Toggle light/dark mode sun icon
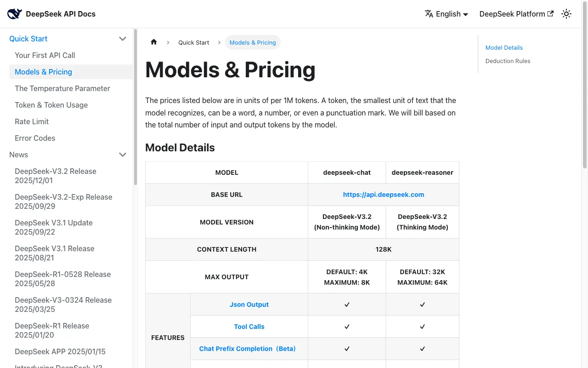 [566, 14]
